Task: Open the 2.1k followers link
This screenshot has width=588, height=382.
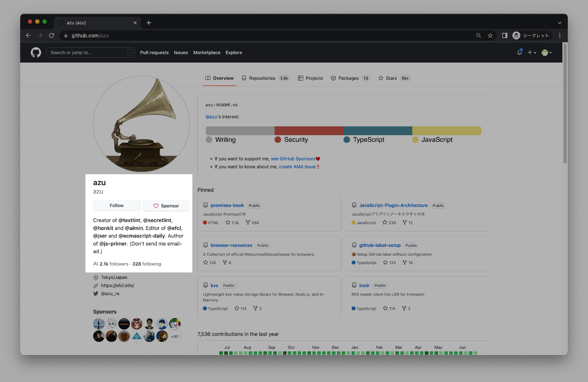Action: (x=111, y=264)
